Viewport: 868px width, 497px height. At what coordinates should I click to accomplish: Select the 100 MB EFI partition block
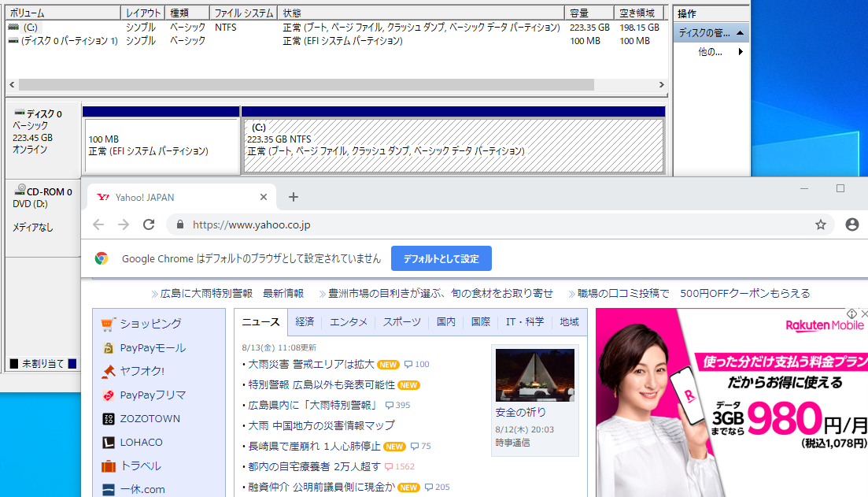[x=161, y=146]
